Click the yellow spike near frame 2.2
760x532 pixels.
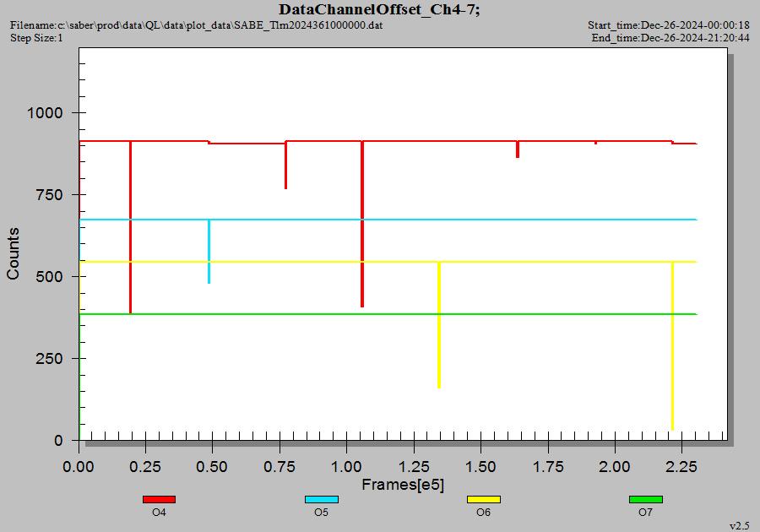pyautogui.click(x=672, y=346)
